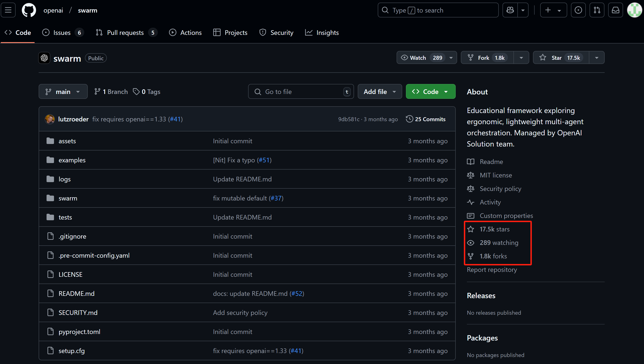
Task: Expand the create new plus menu
Action: tap(553, 10)
